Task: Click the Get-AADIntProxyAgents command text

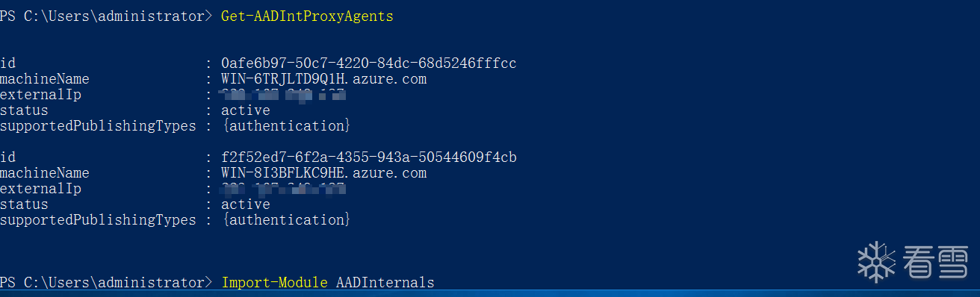Action: point(307,16)
